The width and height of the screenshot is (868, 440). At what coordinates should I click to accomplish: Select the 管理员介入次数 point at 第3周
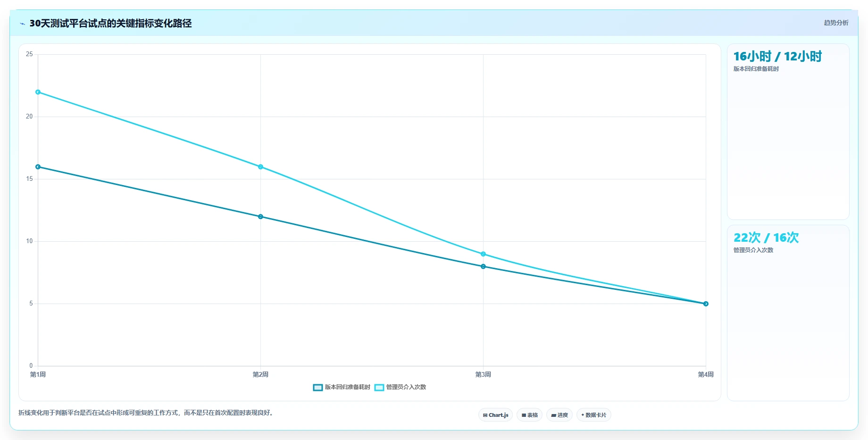coord(483,254)
